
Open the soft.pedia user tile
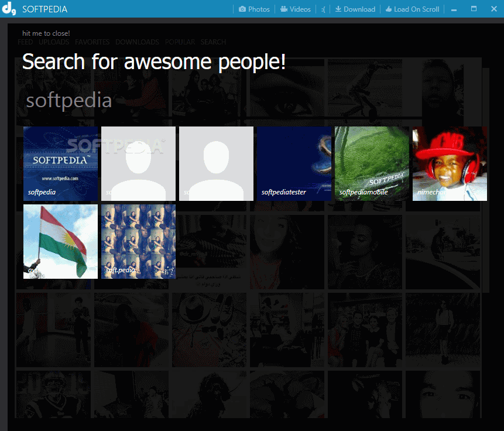pyautogui.click(x=138, y=241)
